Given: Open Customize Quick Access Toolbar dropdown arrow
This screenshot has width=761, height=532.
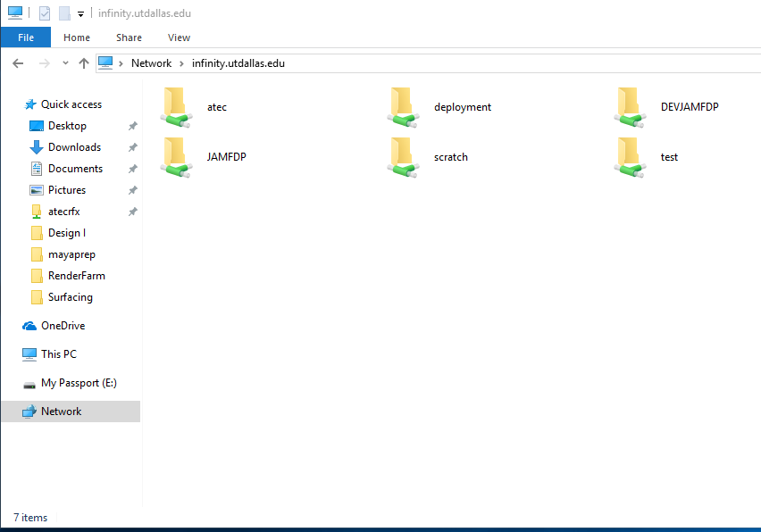Looking at the screenshot, I should pyautogui.click(x=80, y=14).
